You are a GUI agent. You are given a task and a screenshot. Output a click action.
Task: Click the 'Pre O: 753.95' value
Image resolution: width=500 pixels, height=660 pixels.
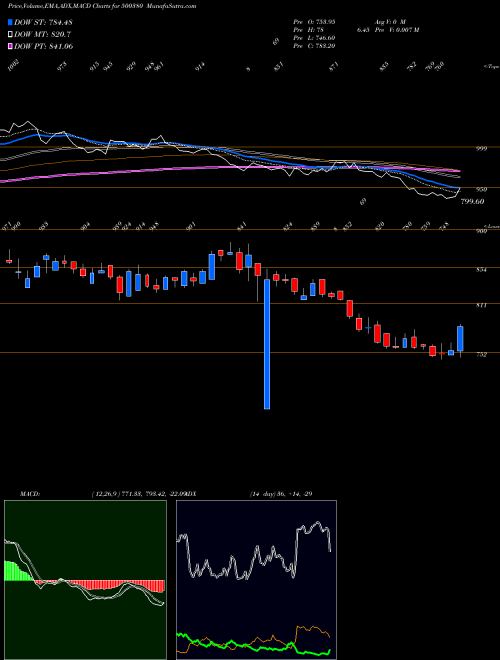click(x=314, y=21)
